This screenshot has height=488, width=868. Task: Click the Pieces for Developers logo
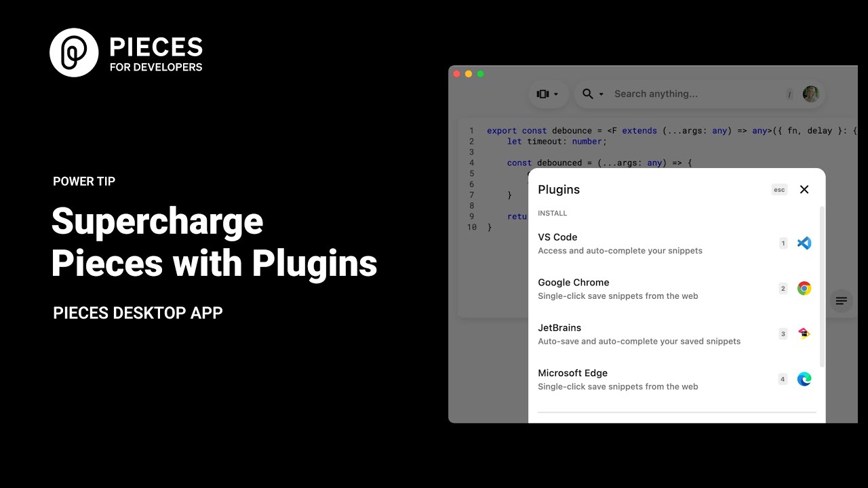coord(126,52)
